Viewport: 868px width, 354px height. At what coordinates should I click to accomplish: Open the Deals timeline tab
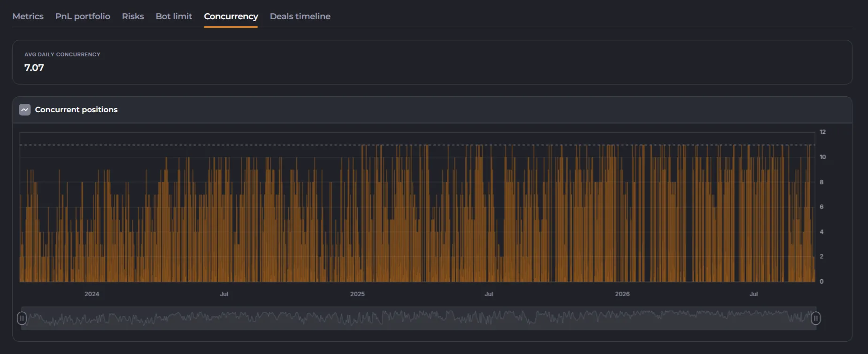[300, 16]
